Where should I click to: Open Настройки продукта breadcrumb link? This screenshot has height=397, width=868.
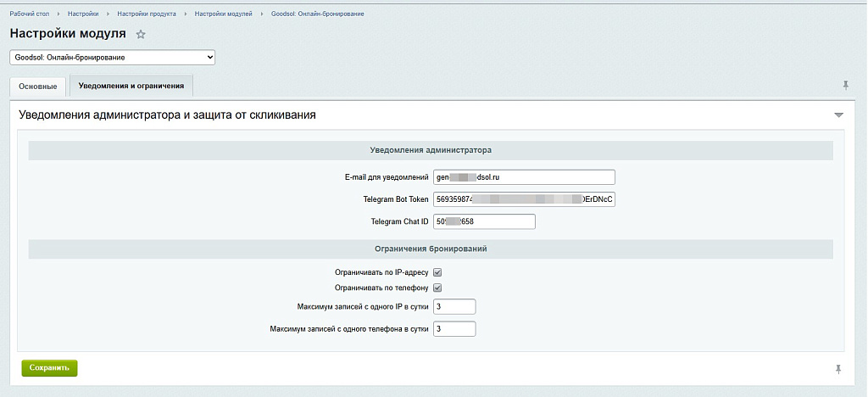pos(147,14)
